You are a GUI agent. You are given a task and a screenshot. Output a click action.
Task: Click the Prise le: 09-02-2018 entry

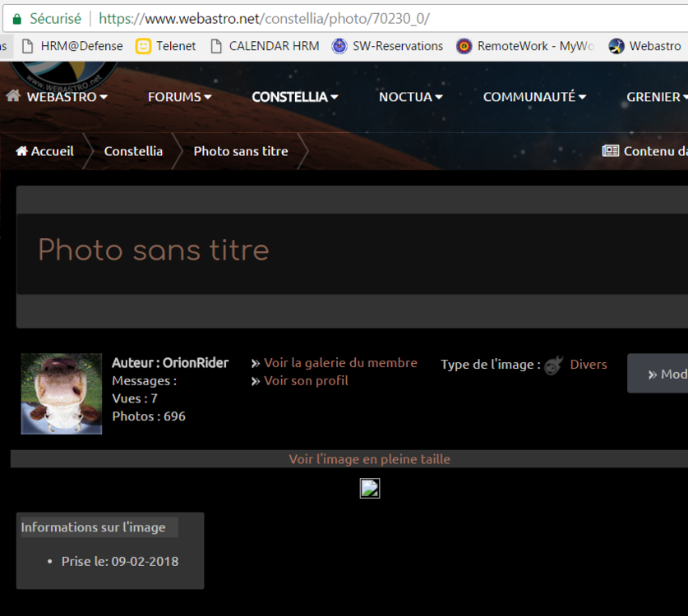[120, 561]
